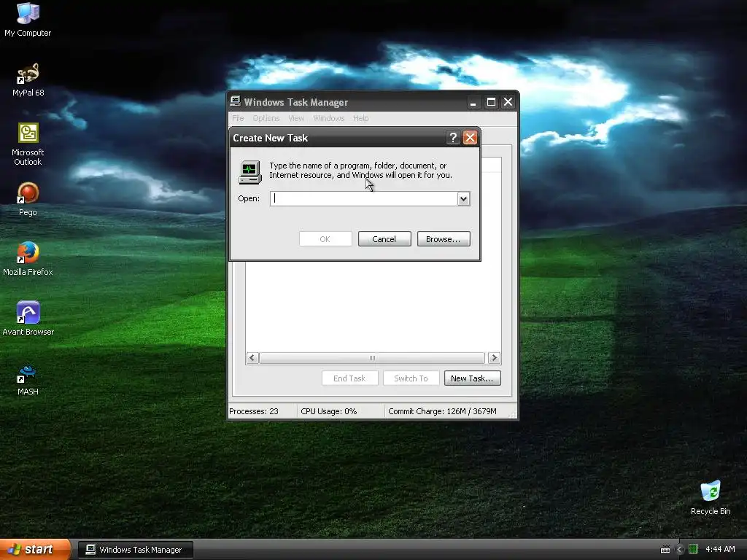The height and width of the screenshot is (560, 747).
Task: Open the Open field dropdown arrow
Action: click(x=463, y=198)
